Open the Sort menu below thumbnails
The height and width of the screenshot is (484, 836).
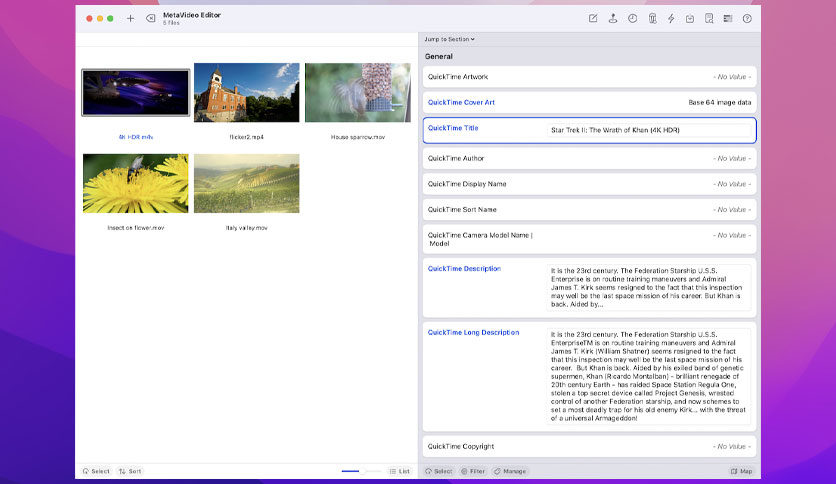click(x=130, y=471)
